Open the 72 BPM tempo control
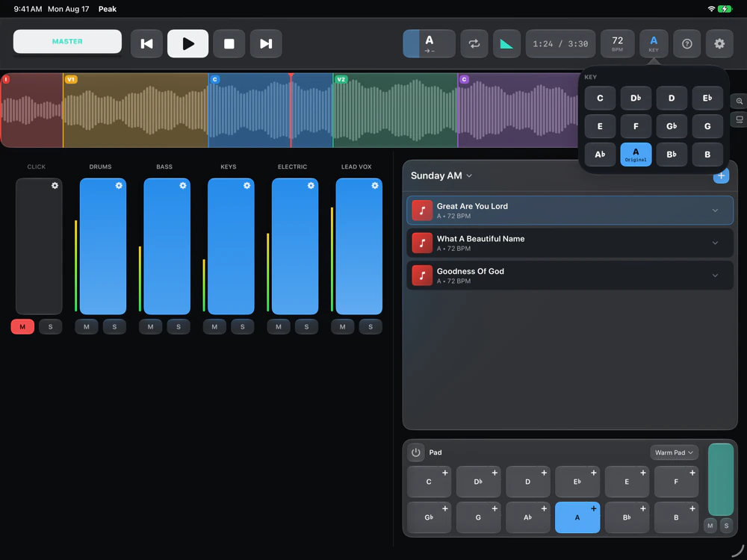This screenshot has width=747, height=560. coord(618,44)
